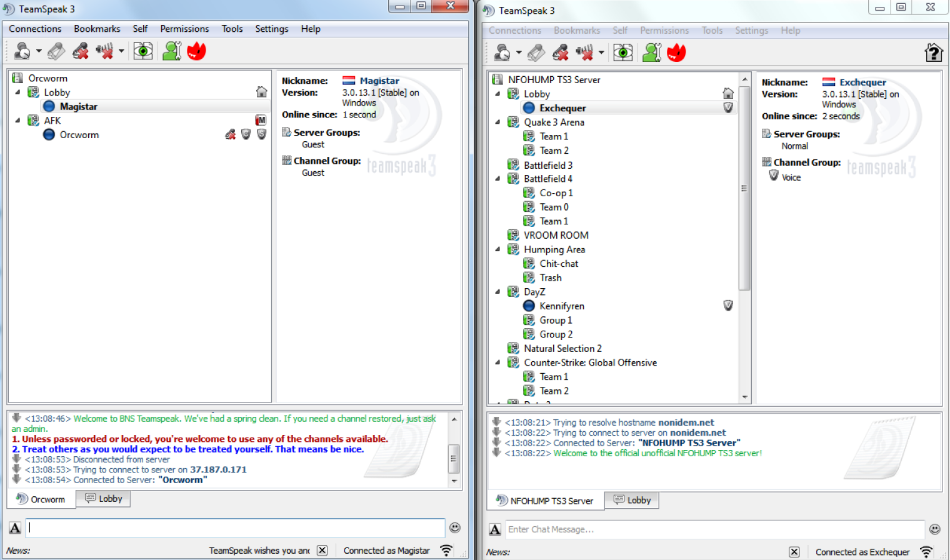Click Voice shield icon beside Exchequer user
This screenshot has width=950, height=560.
point(728,107)
